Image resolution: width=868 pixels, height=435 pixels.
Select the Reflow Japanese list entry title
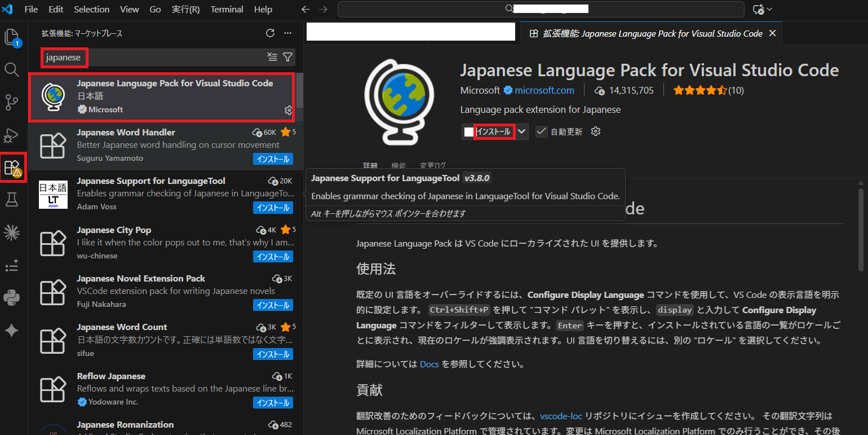111,376
